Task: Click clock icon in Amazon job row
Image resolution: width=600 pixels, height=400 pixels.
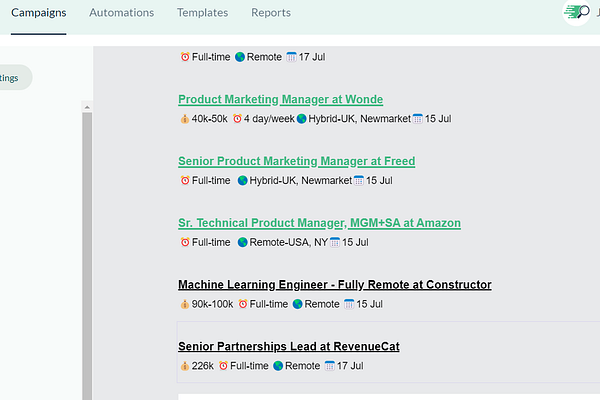Action: coord(185,242)
